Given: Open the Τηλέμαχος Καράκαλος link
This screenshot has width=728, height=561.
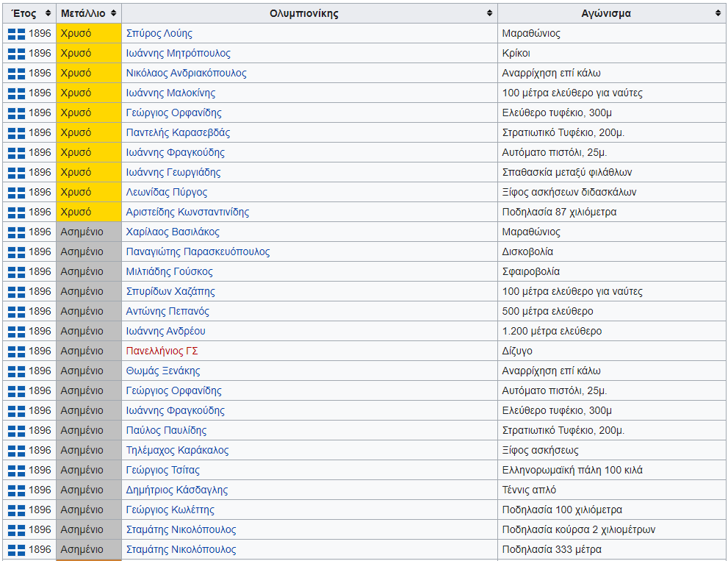Looking at the screenshot, I should (x=177, y=451).
